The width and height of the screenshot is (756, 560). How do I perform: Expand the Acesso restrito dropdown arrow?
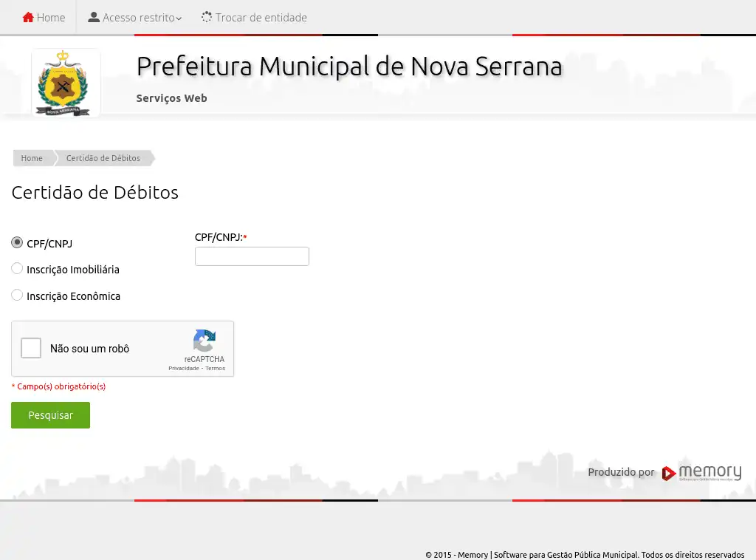pos(179,18)
